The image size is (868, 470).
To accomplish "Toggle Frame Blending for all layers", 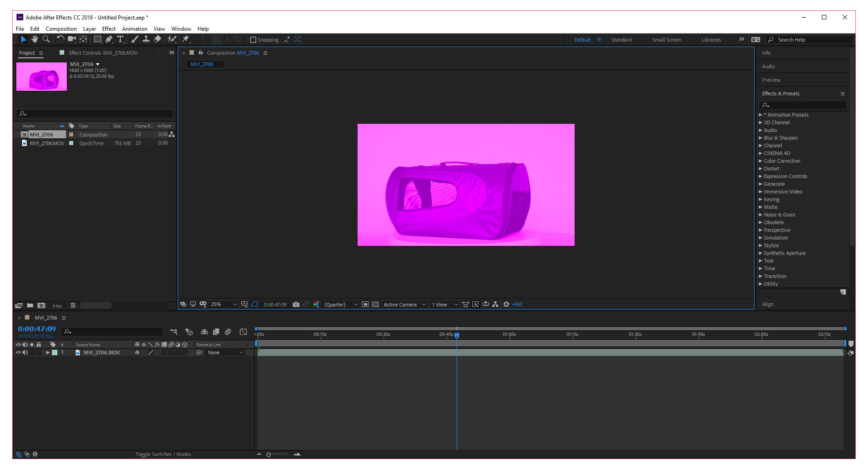I will [216, 332].
